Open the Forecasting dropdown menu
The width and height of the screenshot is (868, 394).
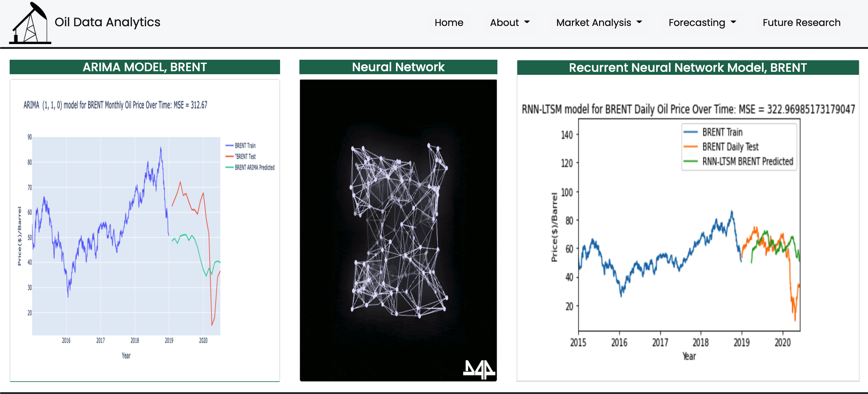[x=702, y=23]
